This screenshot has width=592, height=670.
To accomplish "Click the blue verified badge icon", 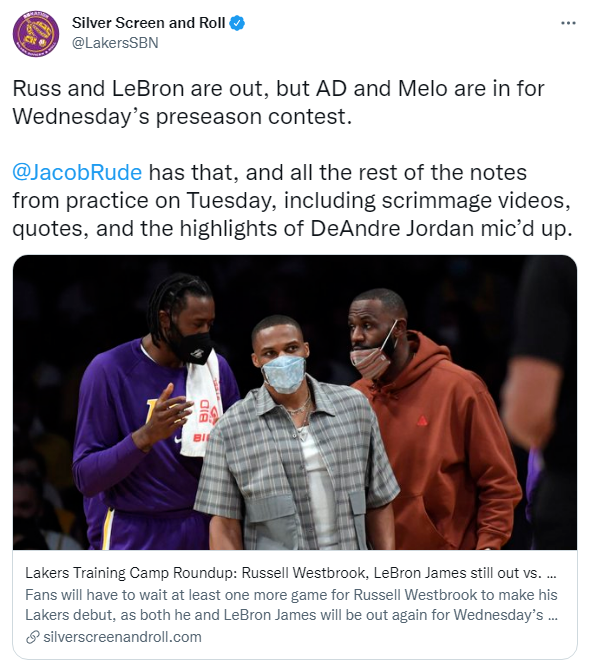I will pos(238,23).
